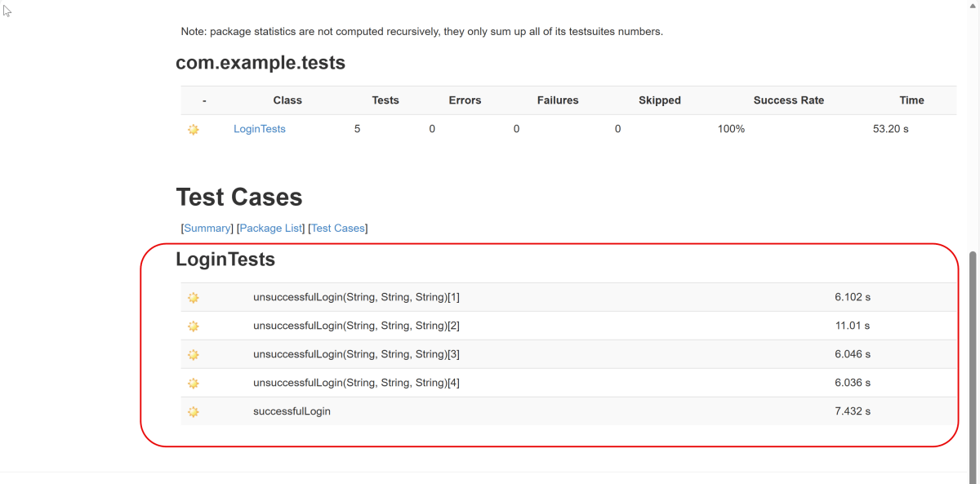Select the unsuccessfulLogin[1] test case row

356,297
